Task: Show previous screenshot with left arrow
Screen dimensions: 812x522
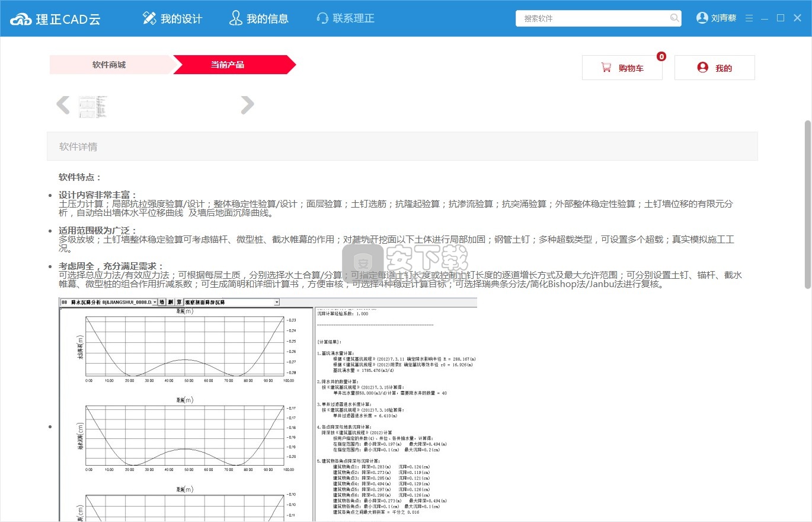Action: pyautogui.click(x=63, y=105)
